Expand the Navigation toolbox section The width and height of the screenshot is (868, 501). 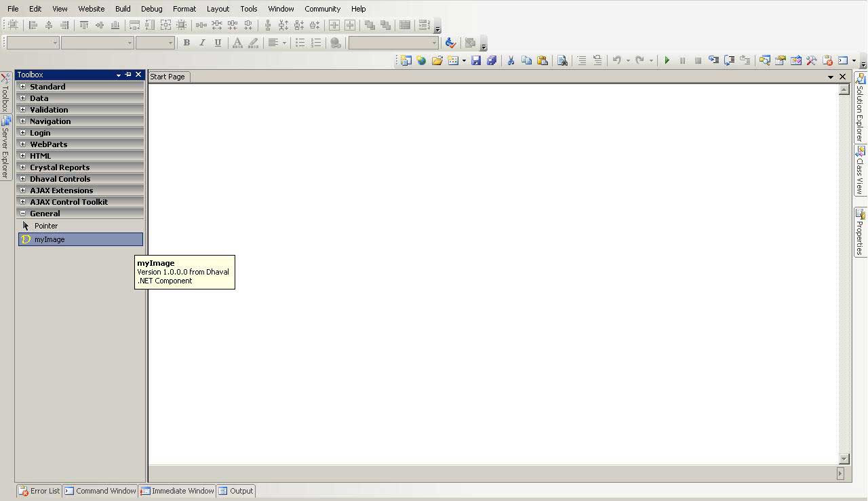[22, 121]
